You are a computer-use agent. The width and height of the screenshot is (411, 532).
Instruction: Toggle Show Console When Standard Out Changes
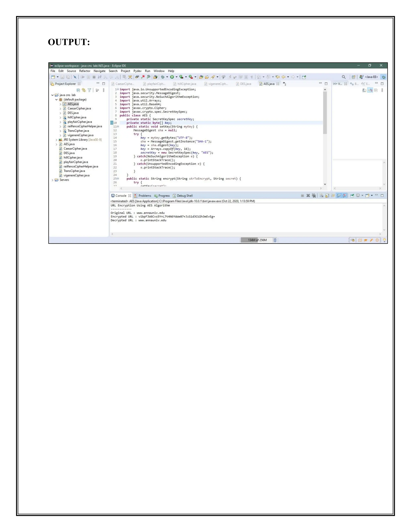point(339,196)
